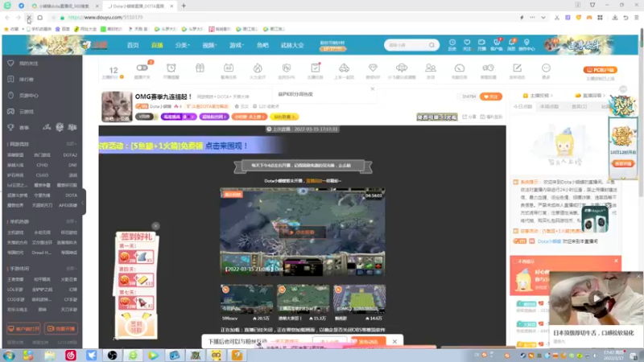Open a new browser tab with plus

tap(184, 6)
